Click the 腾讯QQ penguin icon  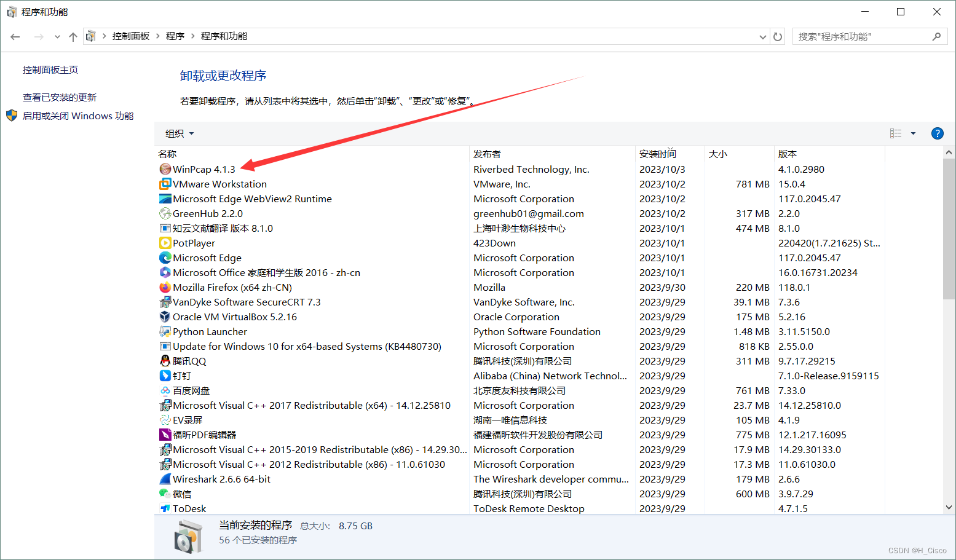tap(165, 361)
